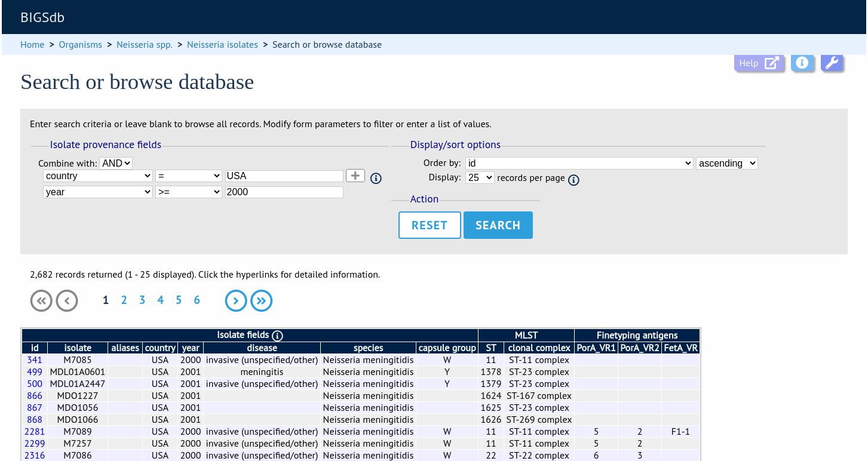This screenshot has width=868, height=461.
Task: Click the ST-167 complex cell
Action: [x=539, y=396]
